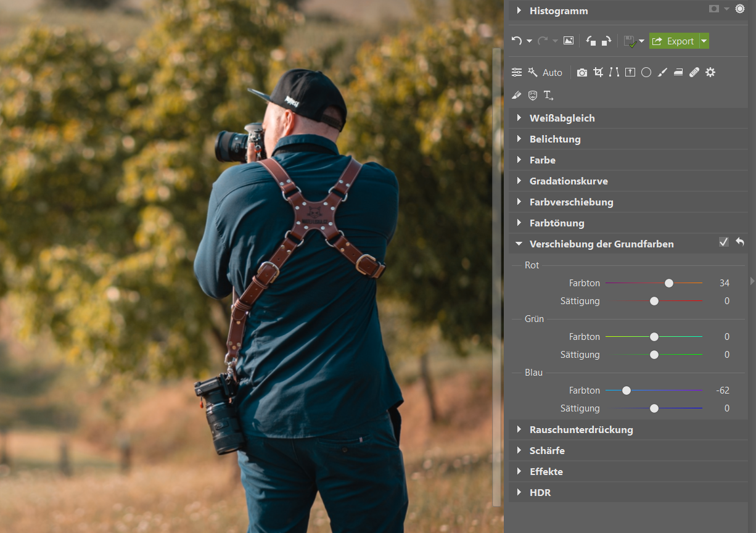Reset Verschiebung der Grundfarben with arrow
756x533 pixels.
point(740,242)
